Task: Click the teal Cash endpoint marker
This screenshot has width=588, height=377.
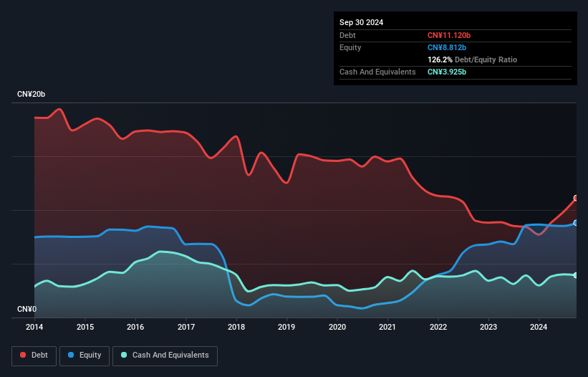Action: tap(576, 275)
